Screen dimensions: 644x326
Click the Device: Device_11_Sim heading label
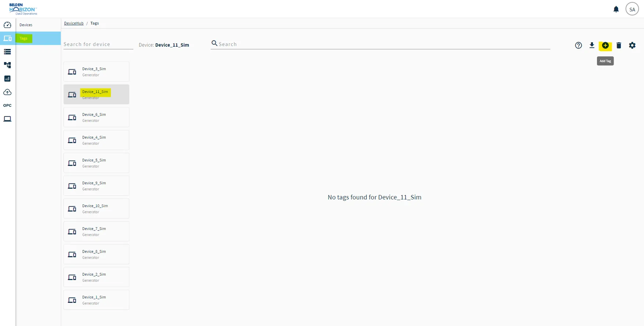(x=164, y=45)
